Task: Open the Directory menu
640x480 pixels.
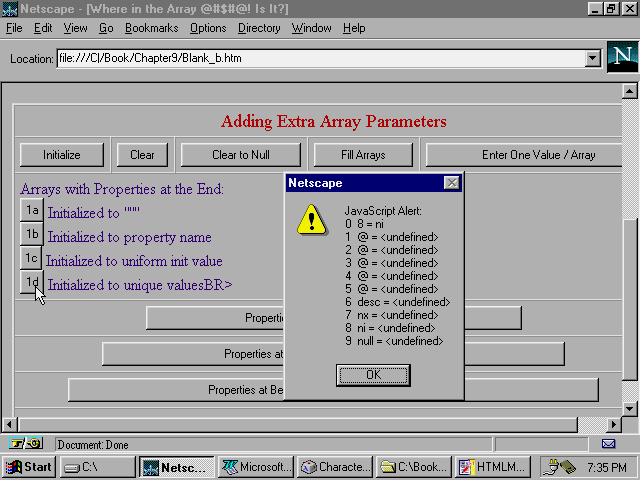Action: click(259, 28)
